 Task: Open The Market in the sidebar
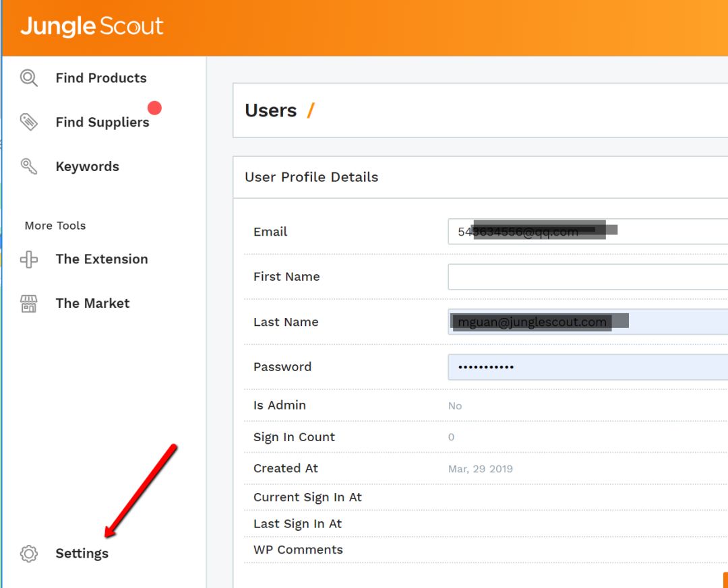[92, 303]
